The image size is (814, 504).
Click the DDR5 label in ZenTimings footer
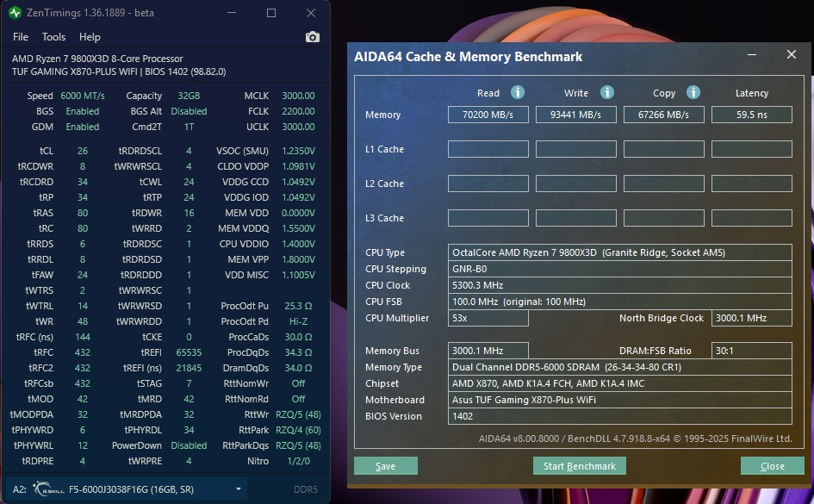click(305, 489)
